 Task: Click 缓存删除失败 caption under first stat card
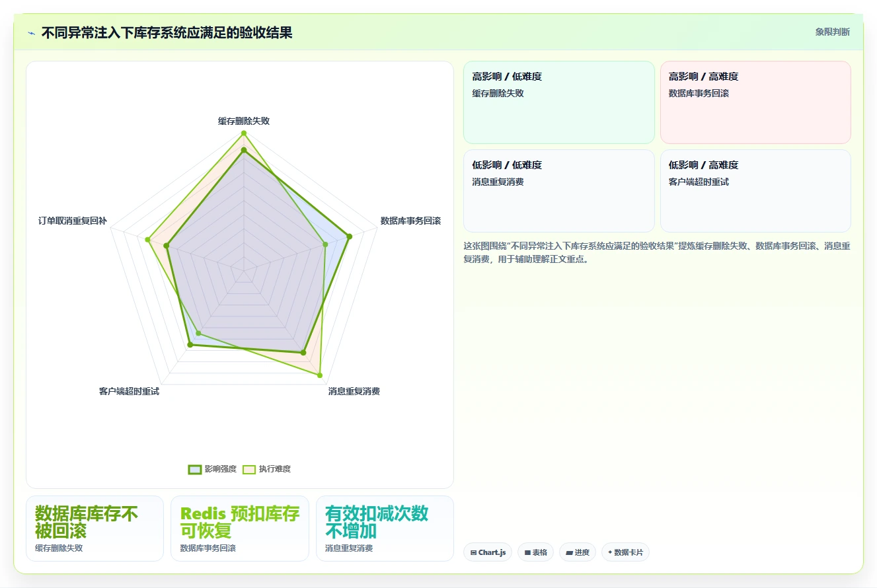(59, 548)
